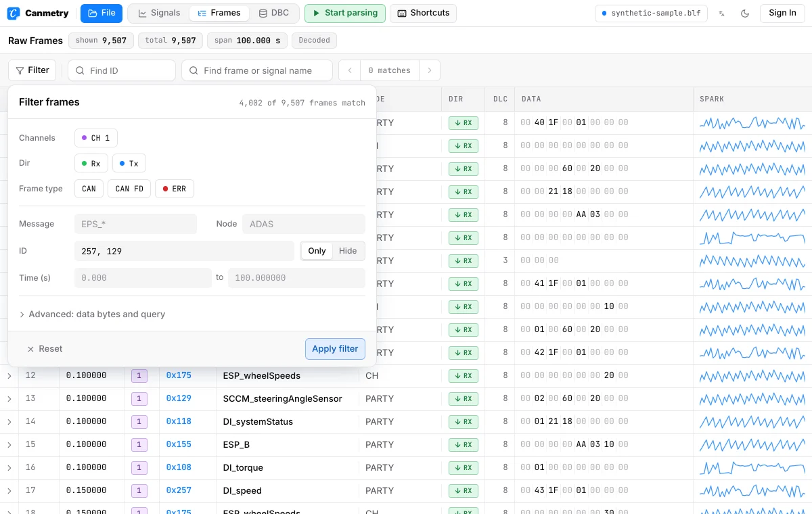Expand frame row 14
The width and height of the screenshot is (812, 514).
(9, 422)
